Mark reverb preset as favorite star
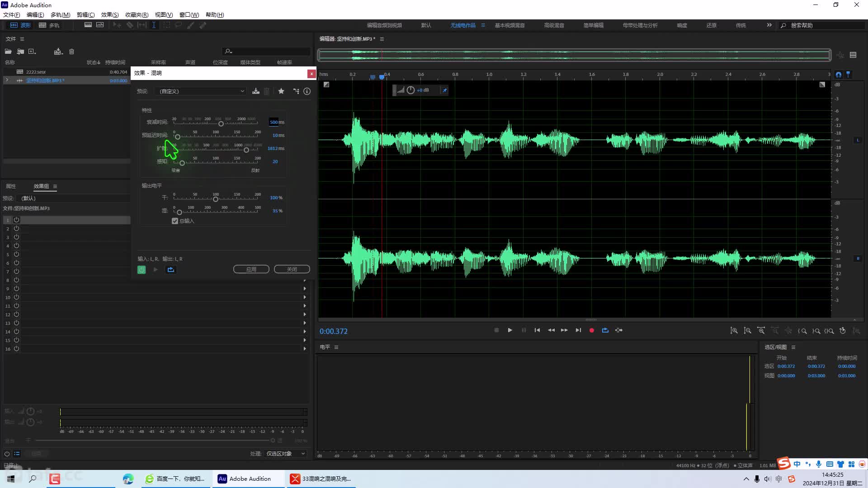 click(281, 91)
